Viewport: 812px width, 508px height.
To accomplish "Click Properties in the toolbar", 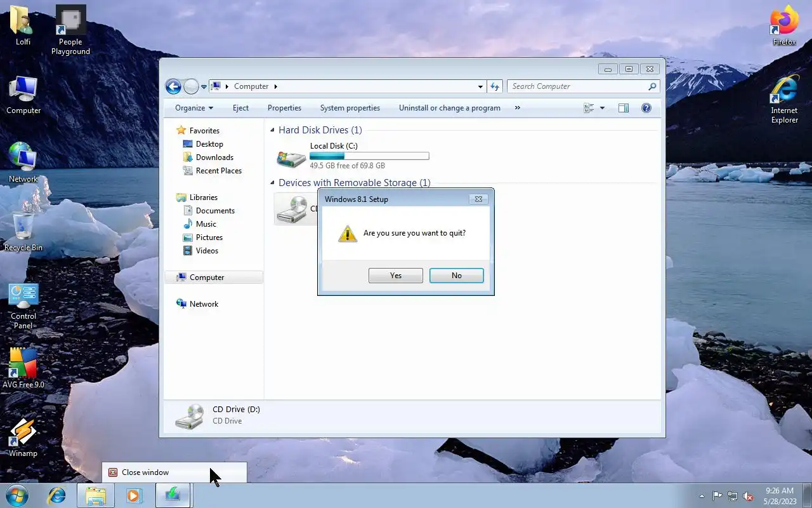I will [284, 108].
